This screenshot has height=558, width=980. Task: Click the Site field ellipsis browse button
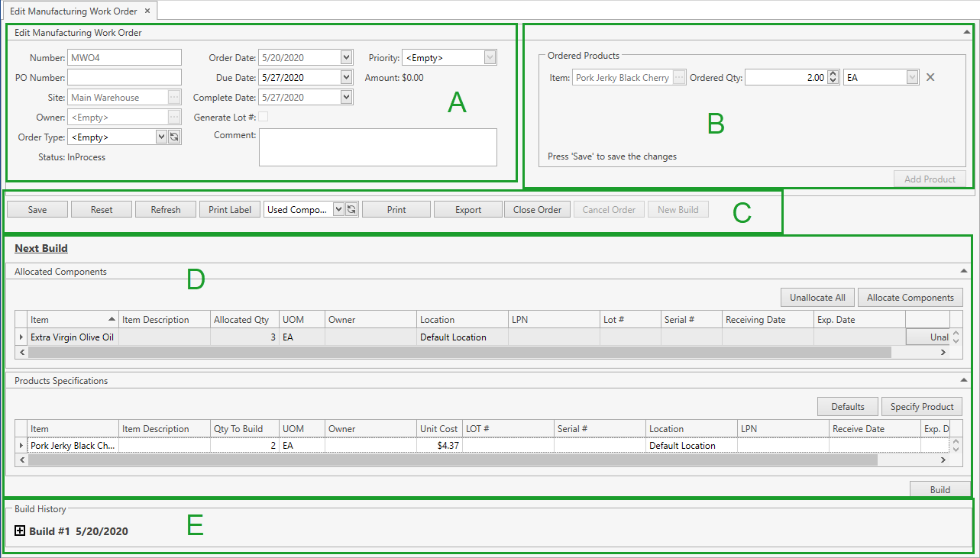click(x=175, y=98)
